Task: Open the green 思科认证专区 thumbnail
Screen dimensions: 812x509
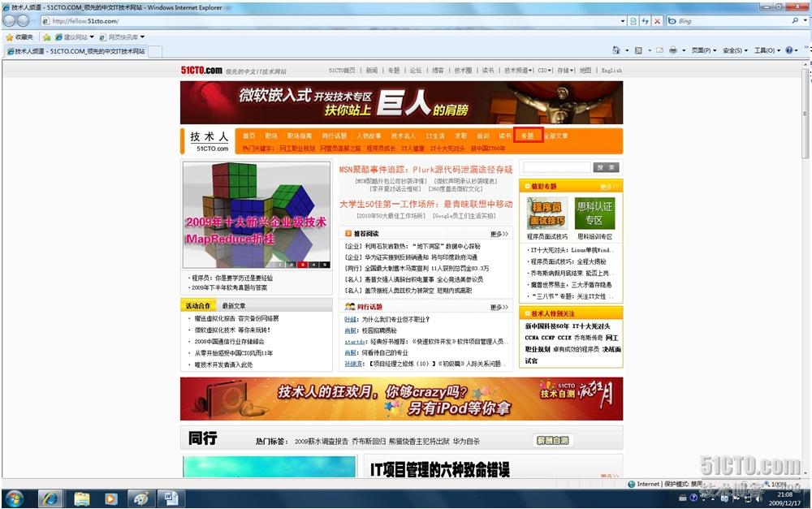Action: 594,214
